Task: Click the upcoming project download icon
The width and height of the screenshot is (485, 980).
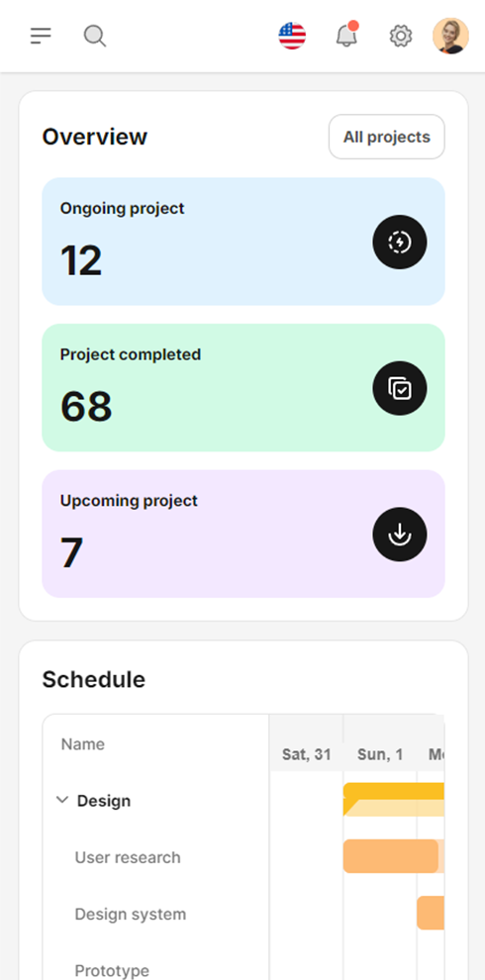Action: click(x=400, y=535)
